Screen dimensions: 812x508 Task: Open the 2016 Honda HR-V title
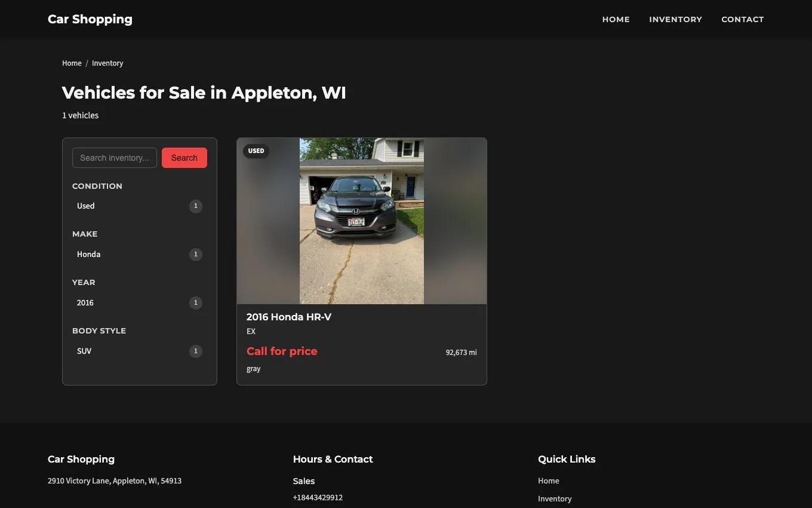click(289, 317)
